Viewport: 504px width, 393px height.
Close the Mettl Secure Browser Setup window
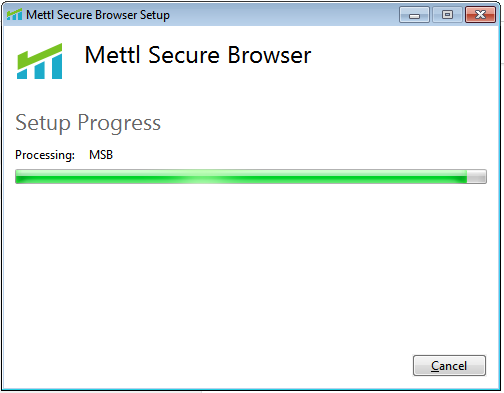point(480,15)
